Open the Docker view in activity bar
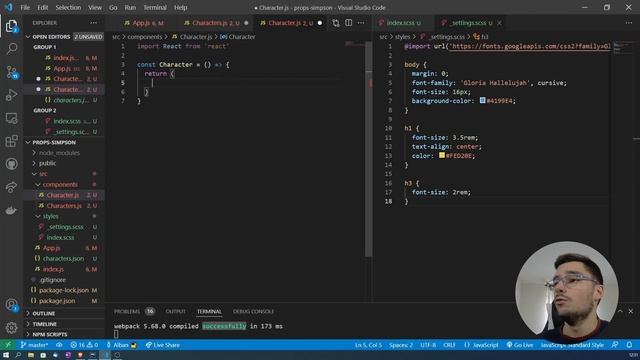Viewport: 640px width, 360px height. click(x=11, y=210)
